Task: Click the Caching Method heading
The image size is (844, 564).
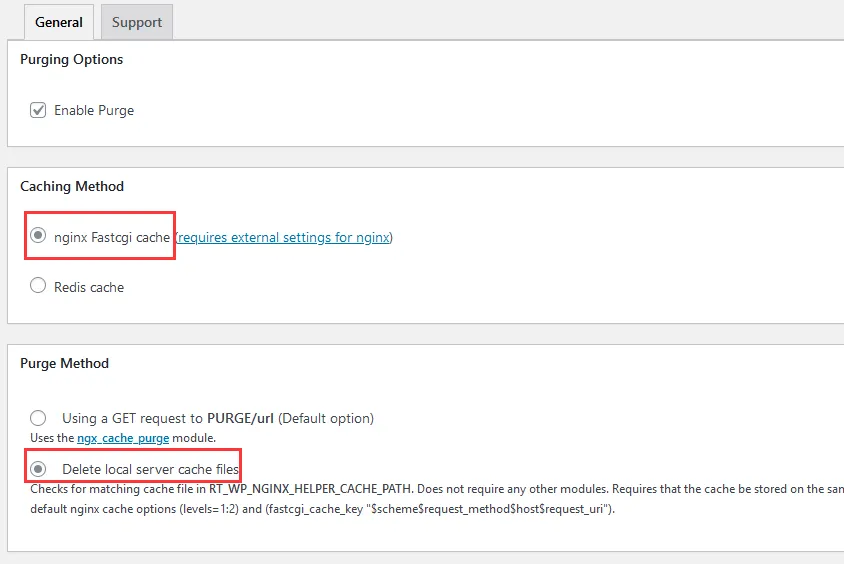Action: (72, 186)
